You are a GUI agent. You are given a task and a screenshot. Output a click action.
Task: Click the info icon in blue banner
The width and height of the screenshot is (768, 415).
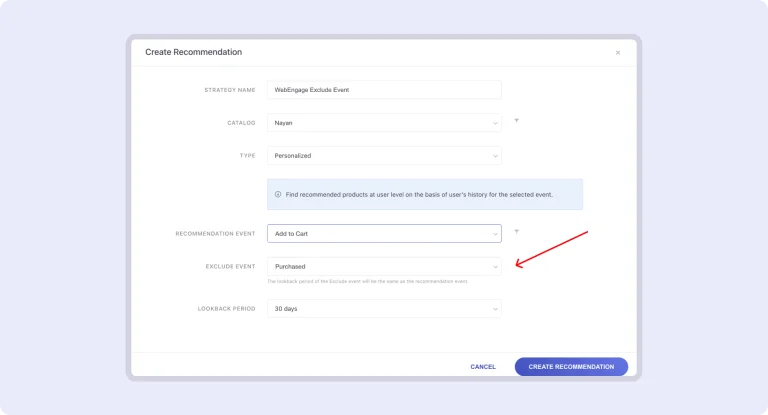pos(278,195)
